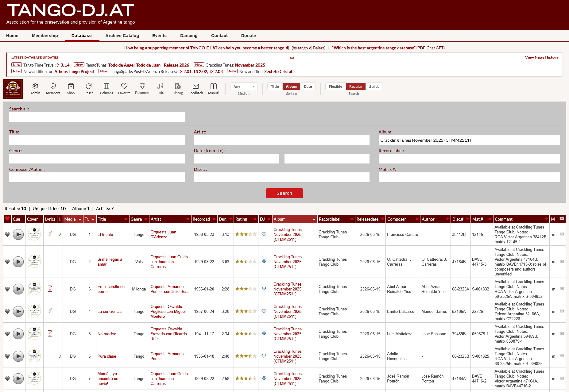Image resolution: width=569 pixels, height=392 pixels.
Task: Open the Discog. icon
Action: tap(178, 86)
